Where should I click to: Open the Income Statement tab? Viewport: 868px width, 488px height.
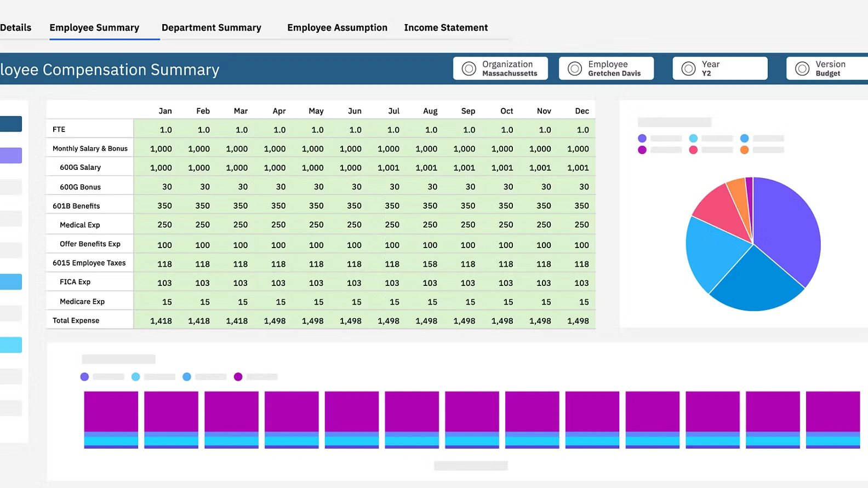point(446,27)
